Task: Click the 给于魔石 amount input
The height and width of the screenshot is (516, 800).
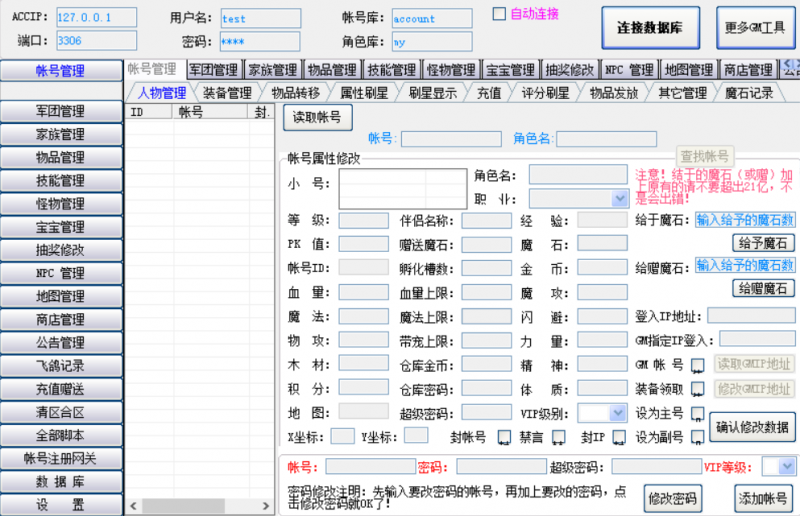Action: 745,220
